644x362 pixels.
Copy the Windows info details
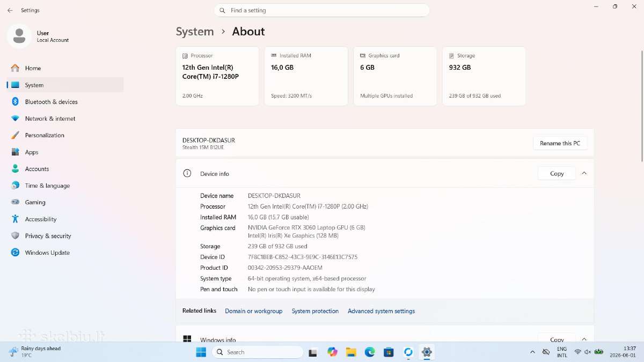click(x=557, y=339)
